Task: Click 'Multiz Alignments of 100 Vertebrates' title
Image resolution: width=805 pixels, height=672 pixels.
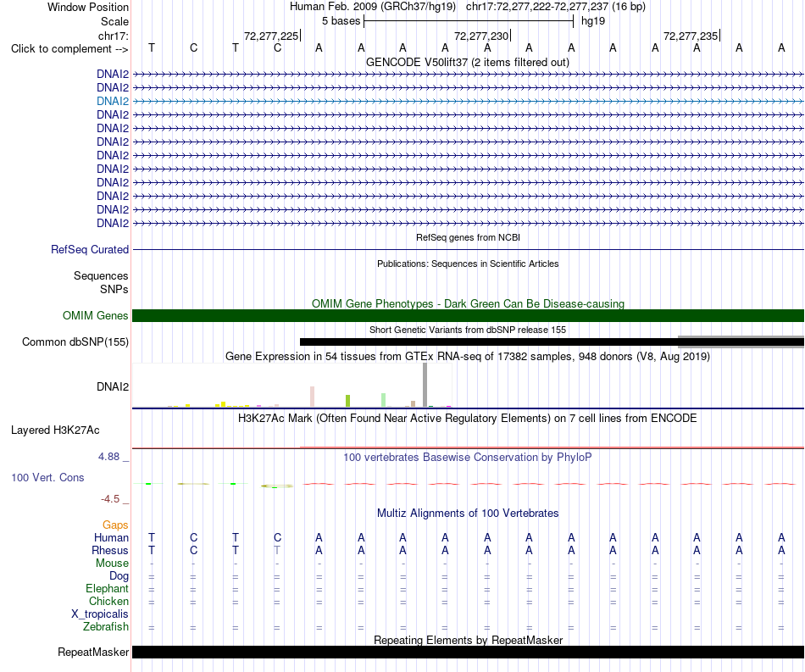Action: [468, 513]
